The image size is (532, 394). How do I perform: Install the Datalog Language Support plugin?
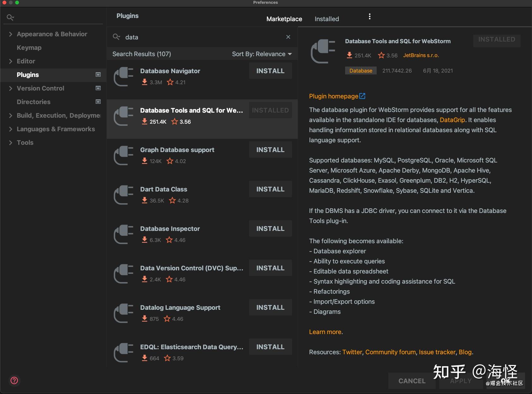pos(270,307)
